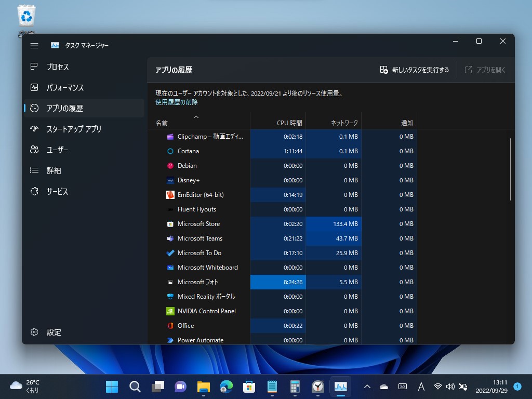Switch to 詳細 page
This screenshot has height=399, width=532.
84,170
